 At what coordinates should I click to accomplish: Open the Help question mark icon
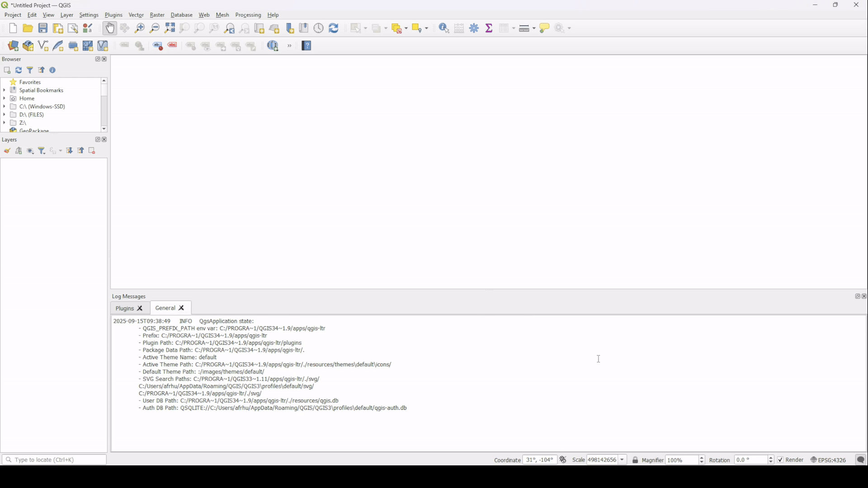tap(307, 46)
